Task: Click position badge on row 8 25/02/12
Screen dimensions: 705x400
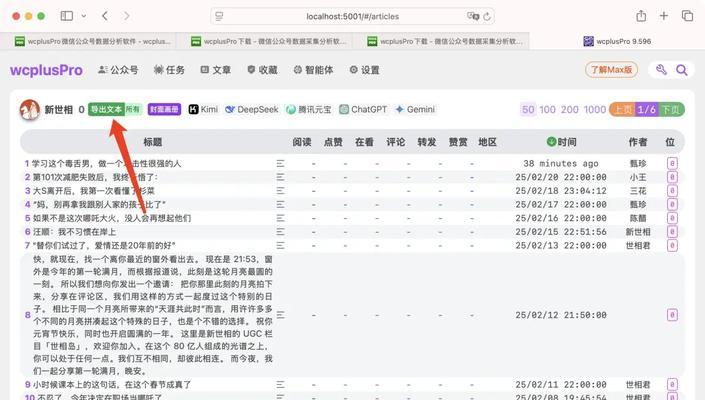Action: pyautogui.click(x=672, y=315)
